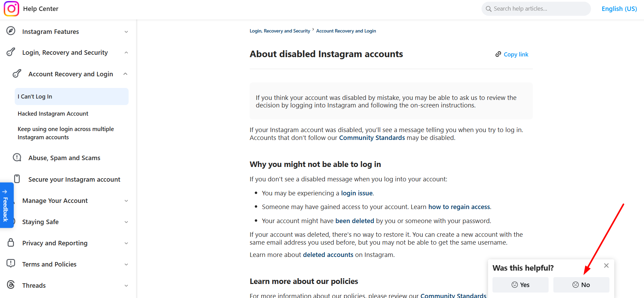Expand the Instagram Features section chevron
The width and height of the screenshot is (644, 298).
(126, 32)
